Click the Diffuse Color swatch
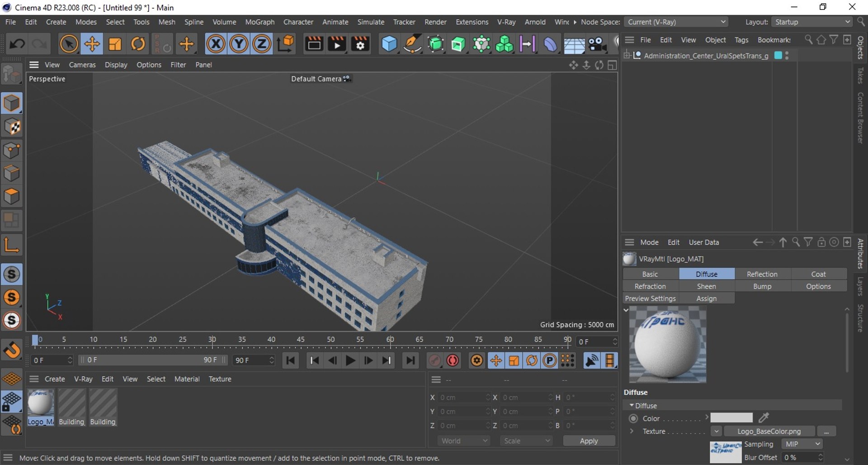Viewport: 868px width, 465px height. pos(731,418)
